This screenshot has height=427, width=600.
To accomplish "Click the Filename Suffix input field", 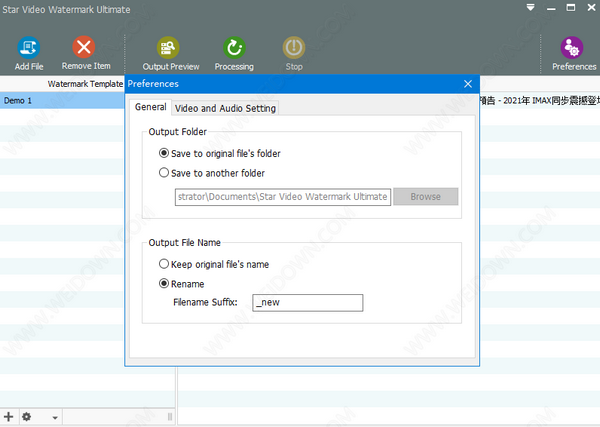I will coord(307,303).
